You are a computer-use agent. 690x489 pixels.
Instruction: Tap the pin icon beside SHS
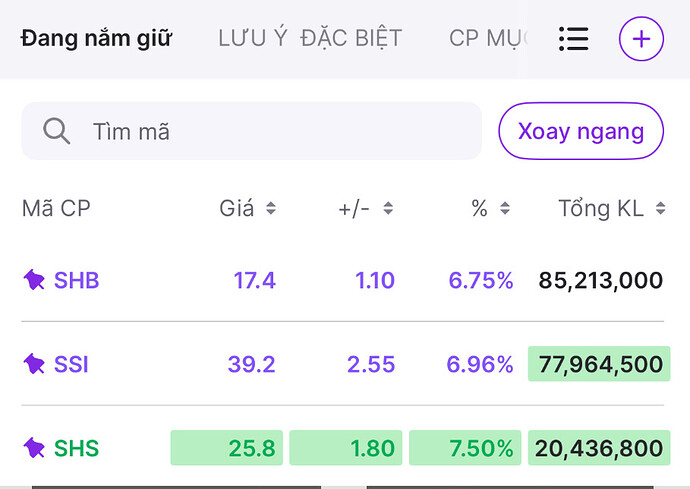tap(35, 447)
